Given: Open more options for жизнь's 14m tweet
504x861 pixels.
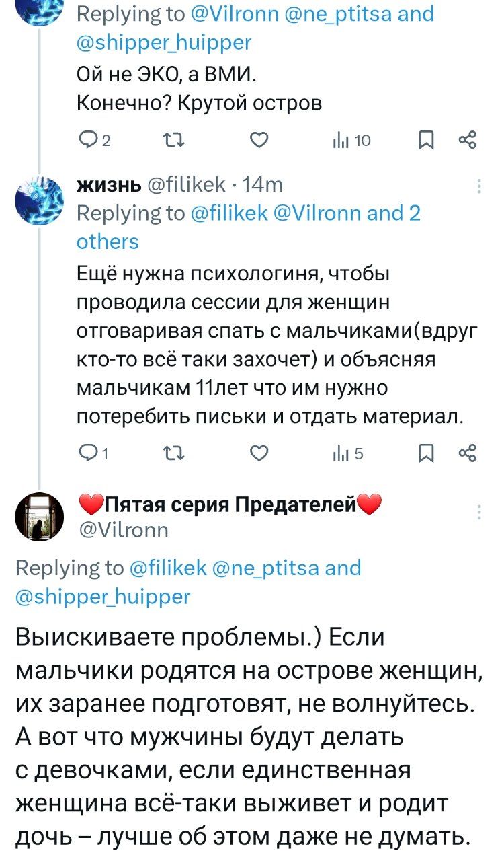Looking at the screenshot, I should (x=478, y=187).
